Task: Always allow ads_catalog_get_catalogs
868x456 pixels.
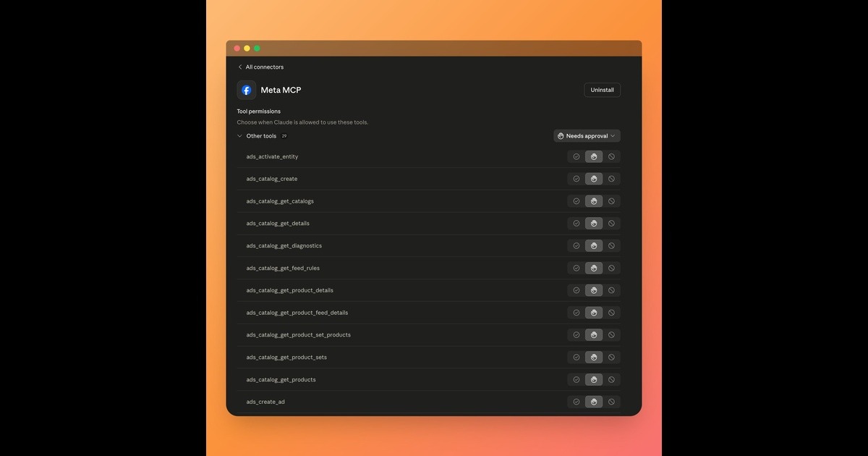Action: pyautogui.click(x=576, y=201)
